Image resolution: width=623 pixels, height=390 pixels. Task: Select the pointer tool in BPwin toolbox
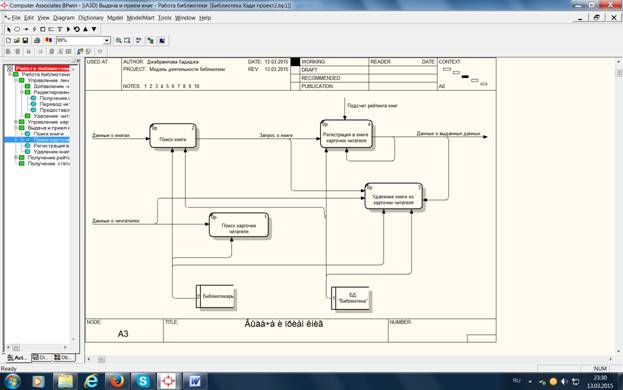(x=9, y=29)
